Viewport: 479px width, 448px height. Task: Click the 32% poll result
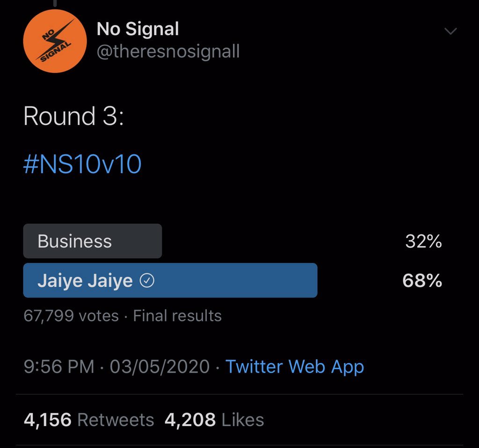[x=423, y=241]
